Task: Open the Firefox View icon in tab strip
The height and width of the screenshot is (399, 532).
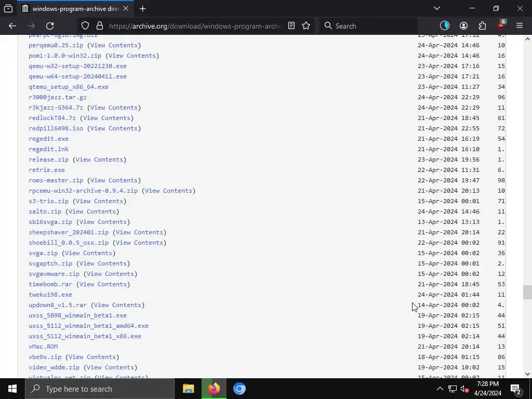Action: 8,8
